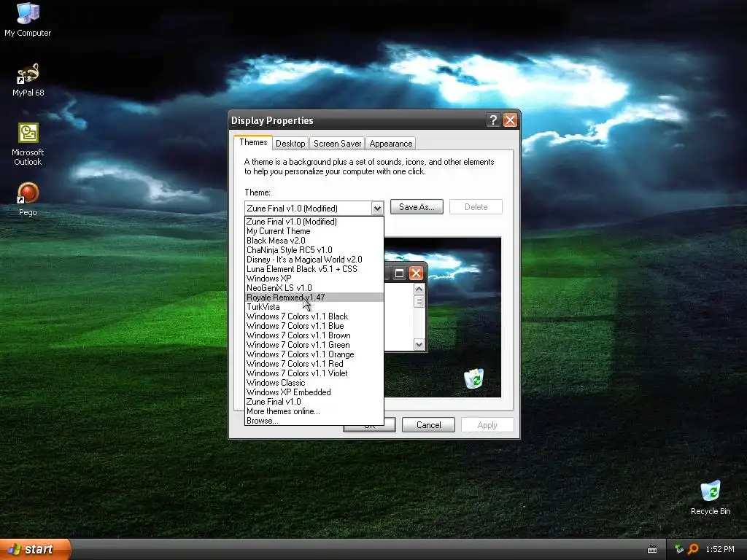Switch to the Screen Saver tab
Viewport: 747px width, 560px height.
337,144
